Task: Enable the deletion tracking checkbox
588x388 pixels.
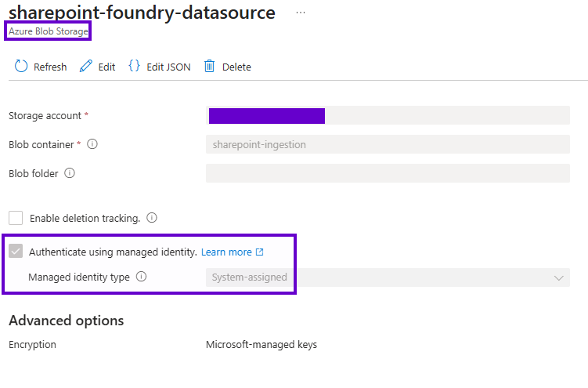Action: coord(16,218)
